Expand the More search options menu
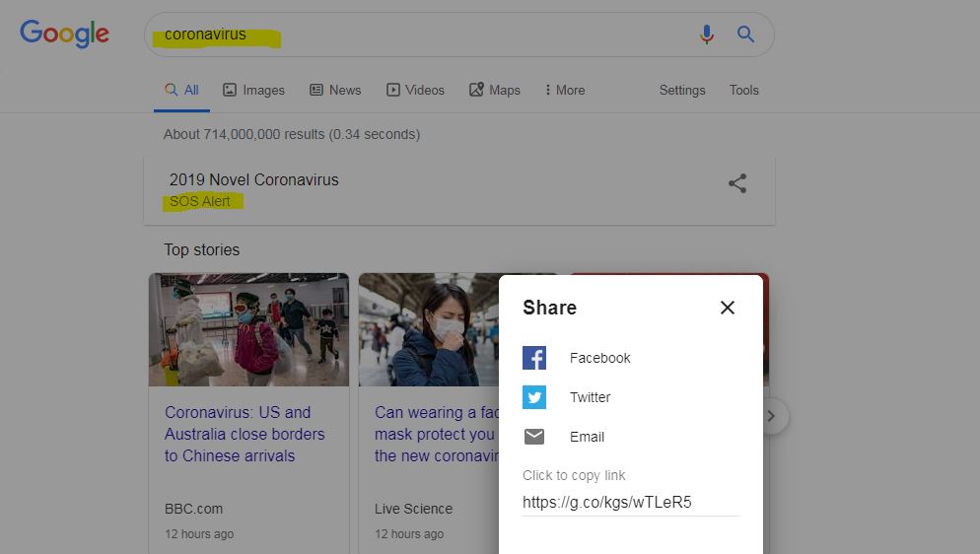 point(565,90)
